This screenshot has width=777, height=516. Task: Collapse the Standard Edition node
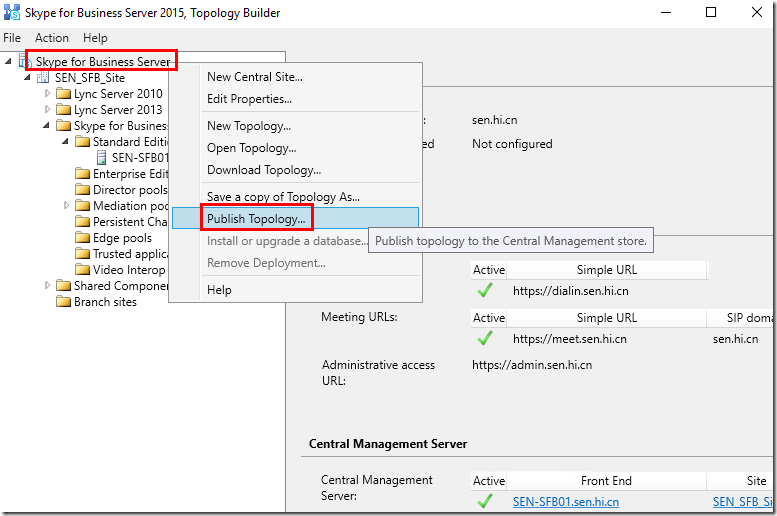tap(65, 141)
